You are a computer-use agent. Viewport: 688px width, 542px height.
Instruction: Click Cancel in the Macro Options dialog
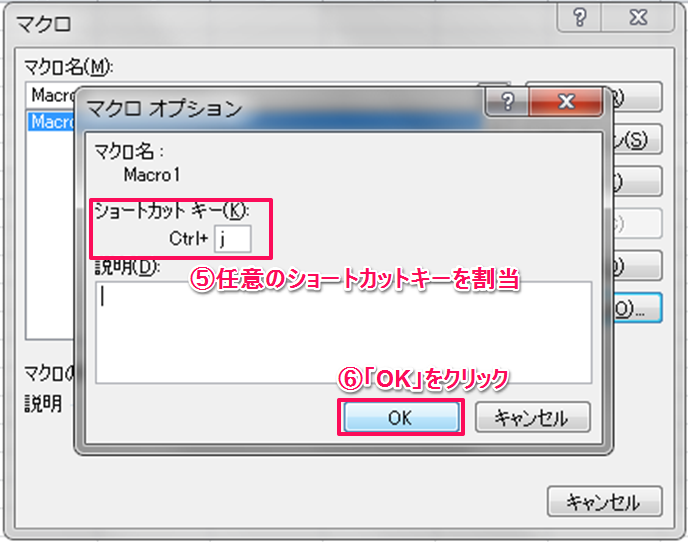click(x=532, y=417)
